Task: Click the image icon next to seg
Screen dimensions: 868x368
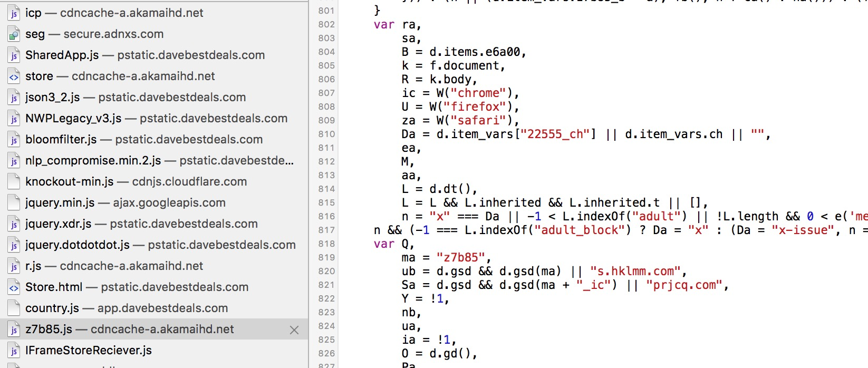Action: (14, 34)
